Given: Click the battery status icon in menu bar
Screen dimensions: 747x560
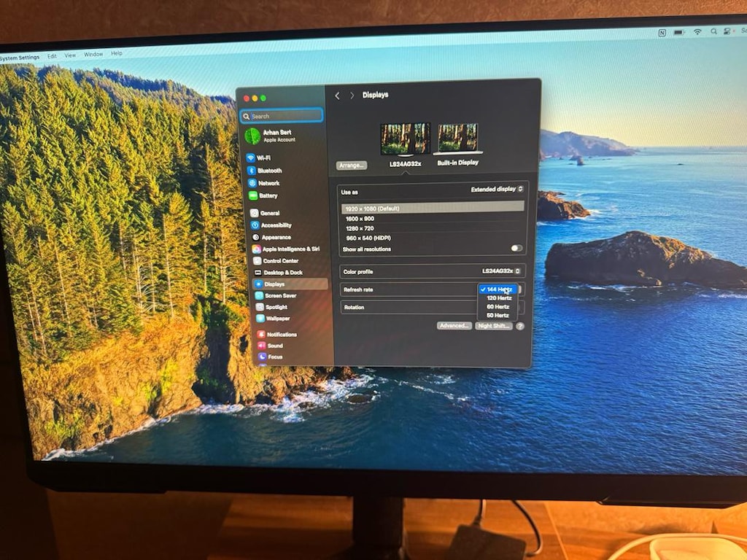Looking at the screenshot, I should click(679, 32).
